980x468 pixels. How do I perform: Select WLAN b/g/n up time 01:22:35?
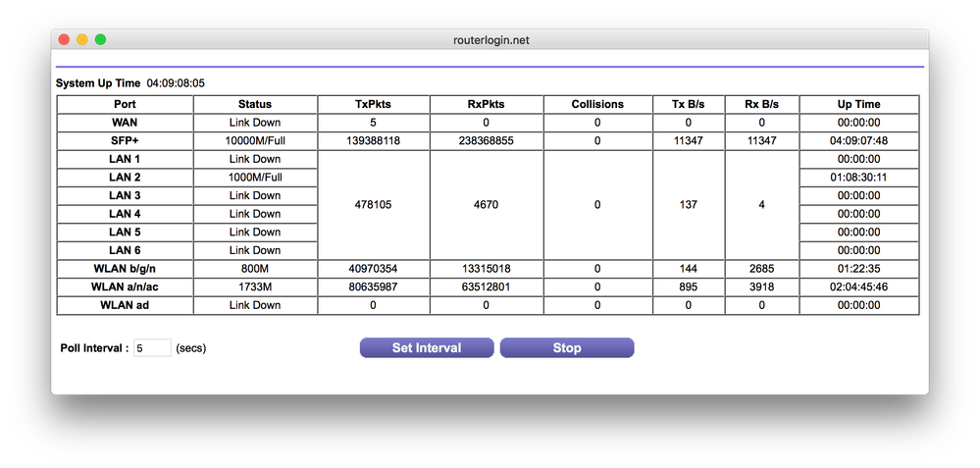858,269
